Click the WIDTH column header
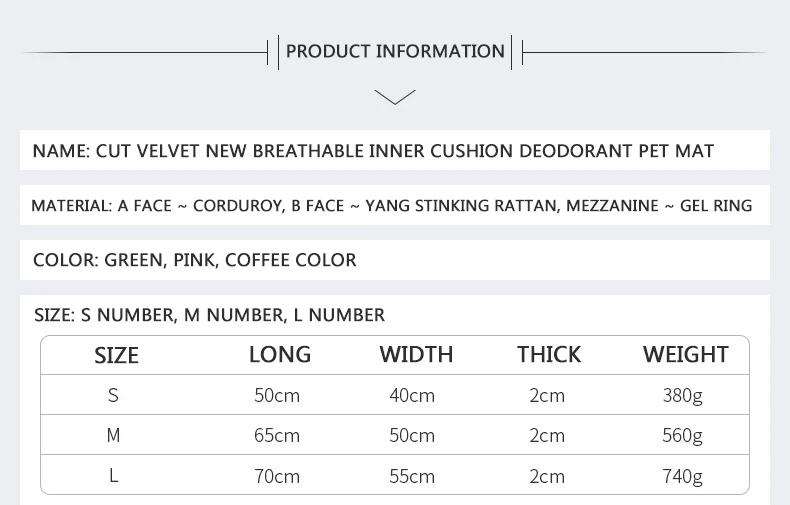Image resolution: width=790 pixels, height=505 pixels. coord(416,354)
